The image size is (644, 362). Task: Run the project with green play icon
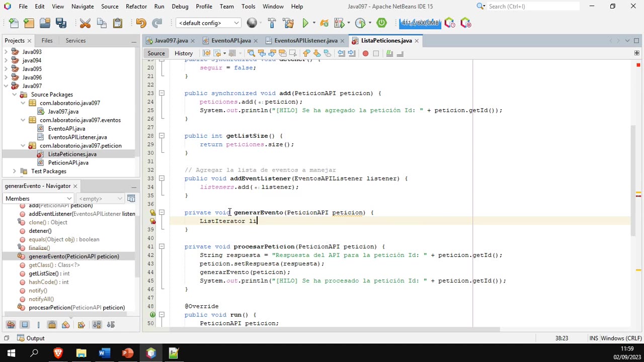(x=305, y=23)
